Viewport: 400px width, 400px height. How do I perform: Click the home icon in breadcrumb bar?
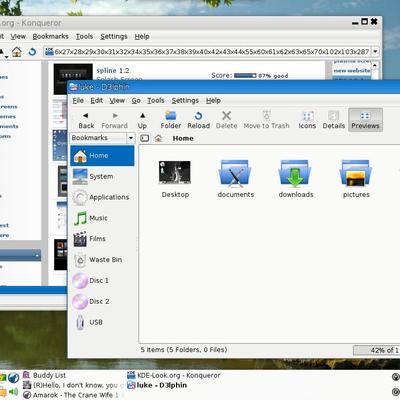(x=158, y=138)
